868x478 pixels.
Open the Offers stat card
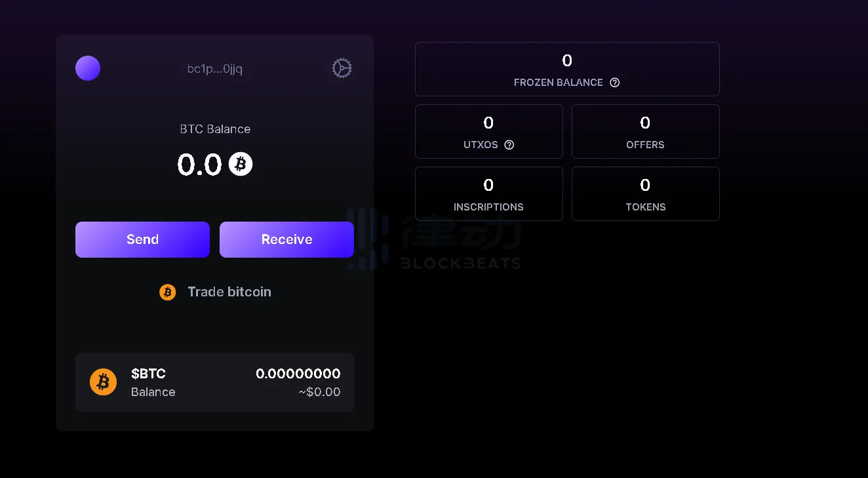(645, 131)
